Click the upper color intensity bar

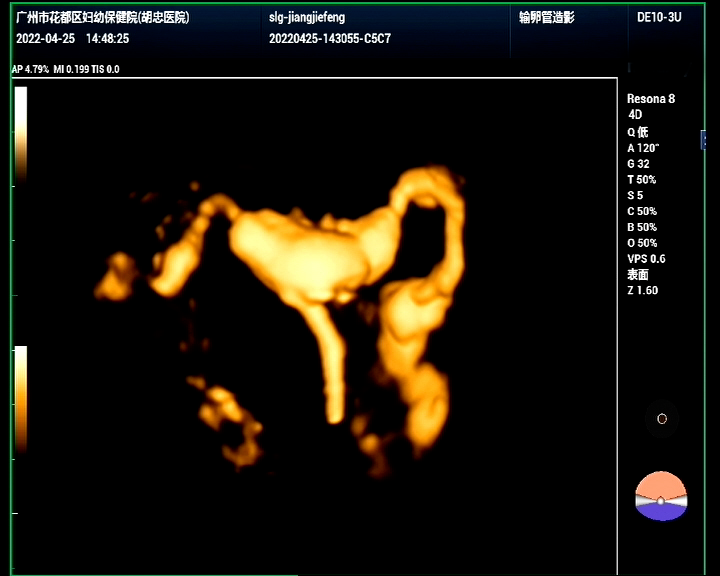(x=21, y=136)
